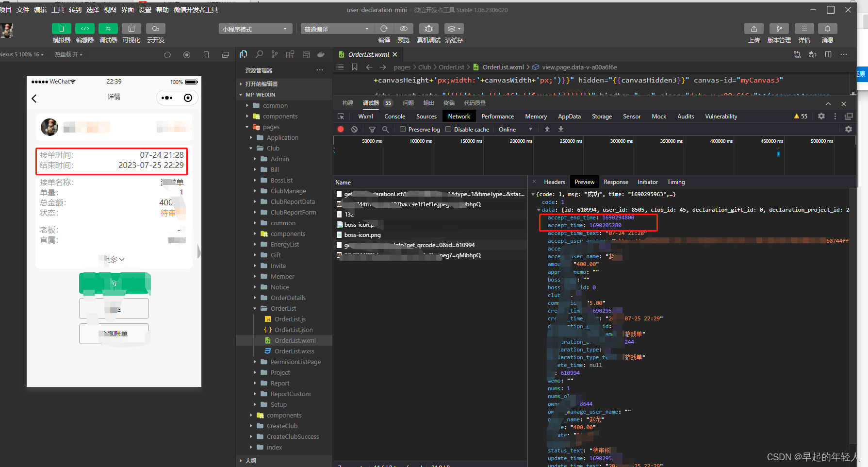Switch to the Console devtools tab
Image resolution: width=868 pixels, height=467 pixels.
pyautogui.click(x=394, y=117)
